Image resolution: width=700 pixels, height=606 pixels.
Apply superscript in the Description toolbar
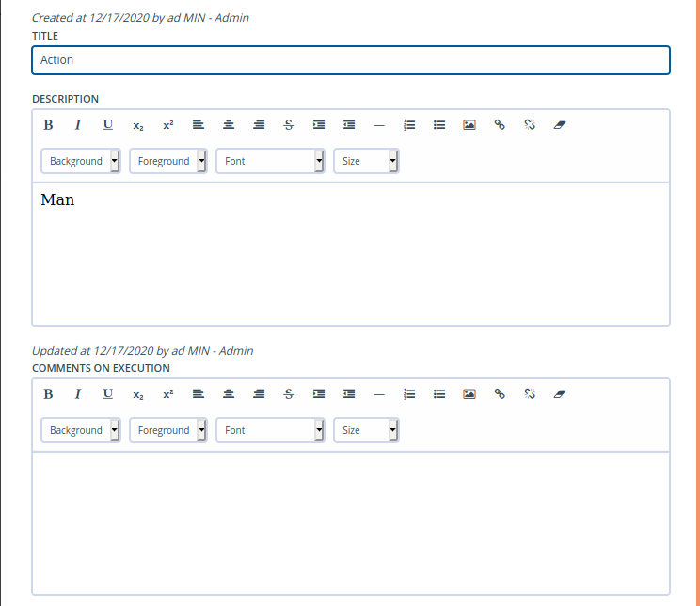[x=168, y=125]
